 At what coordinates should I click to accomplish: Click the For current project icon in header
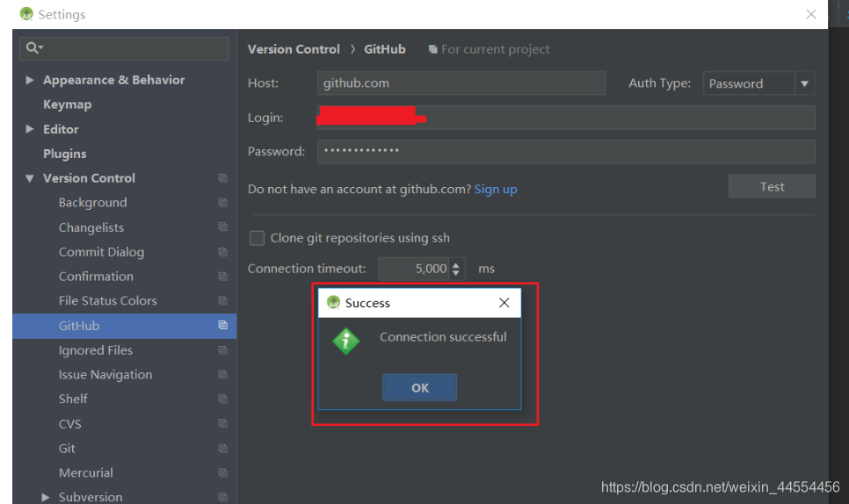[432, 49]
